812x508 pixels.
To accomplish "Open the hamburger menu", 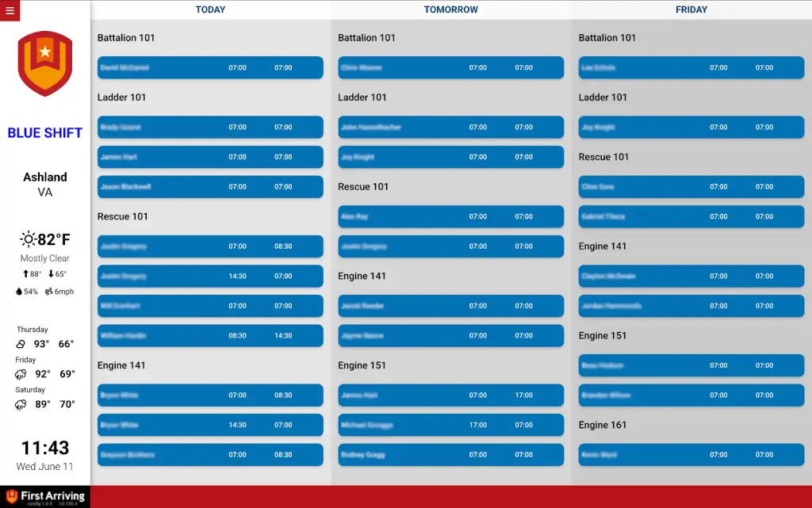I will click(x=10, y=10).
